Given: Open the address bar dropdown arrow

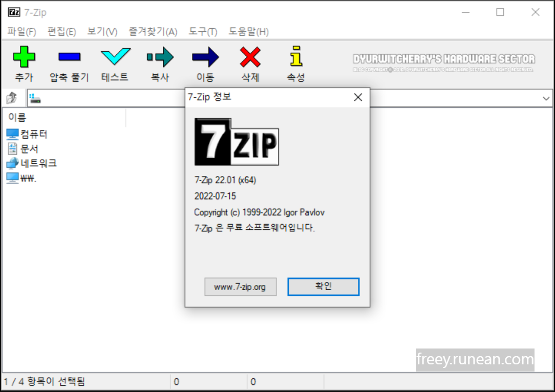Looking at the screenshot, I should coord(546,98).
